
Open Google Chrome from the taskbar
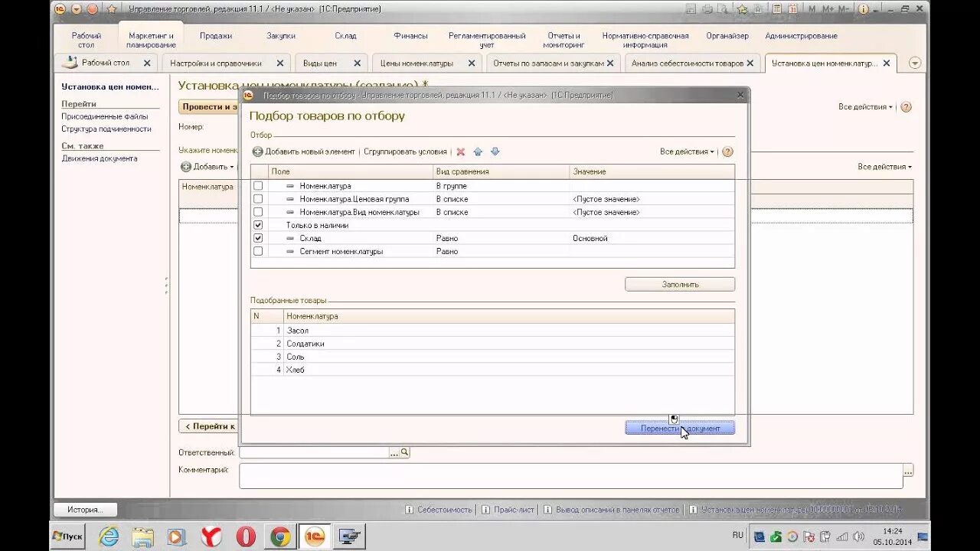[280, 537]
